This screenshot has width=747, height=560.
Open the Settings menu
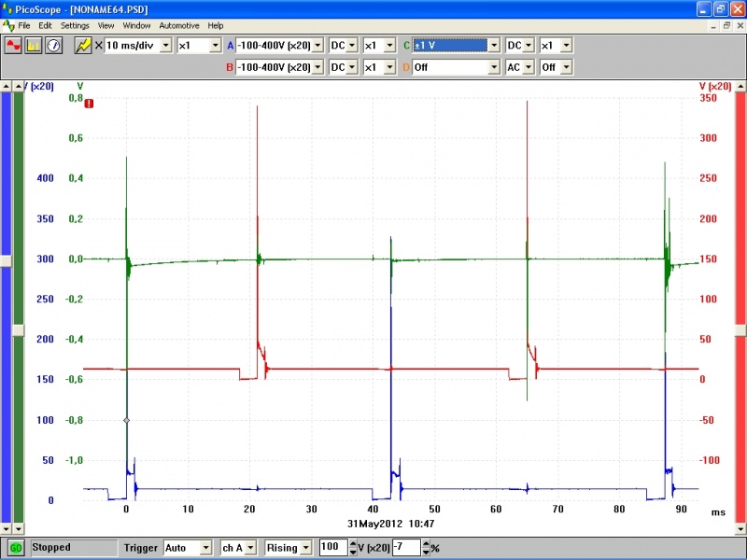pos(76,25)
